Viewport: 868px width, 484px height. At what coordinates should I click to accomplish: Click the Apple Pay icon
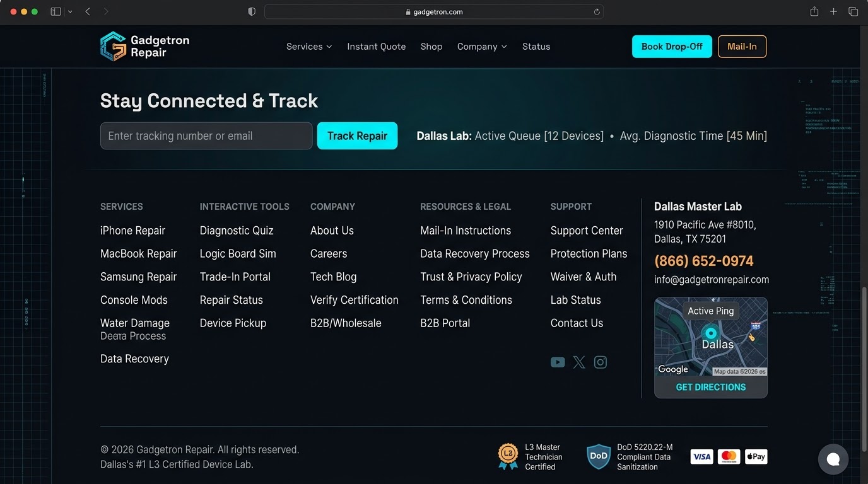tap(756, 457)
